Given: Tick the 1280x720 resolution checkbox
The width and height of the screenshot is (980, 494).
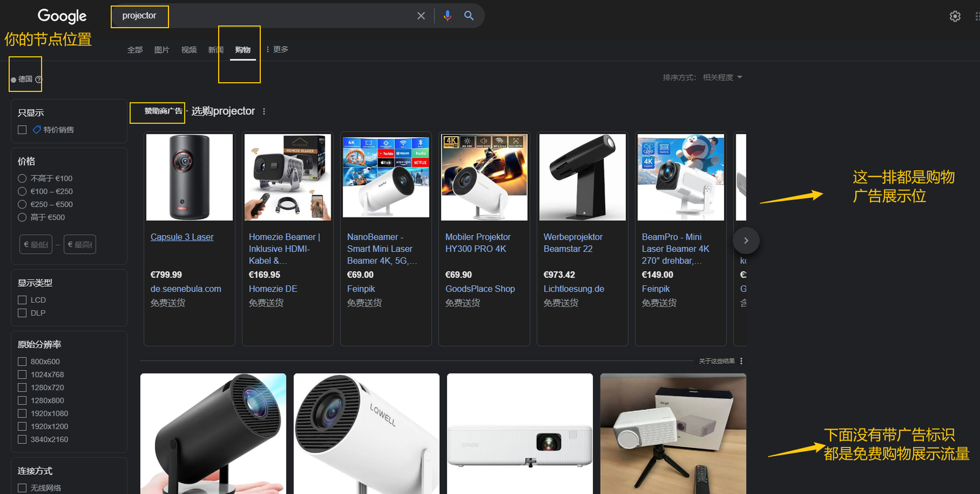Looking at the screenshot, I should (22, 387).
